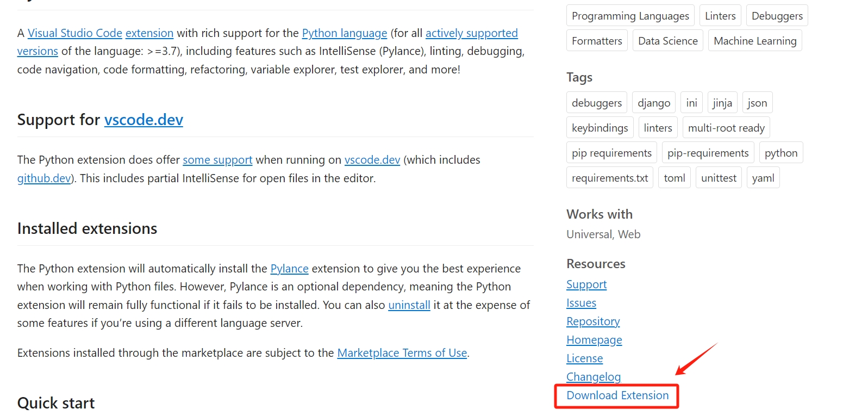Open the Support resource link

(x=586, y=284)
